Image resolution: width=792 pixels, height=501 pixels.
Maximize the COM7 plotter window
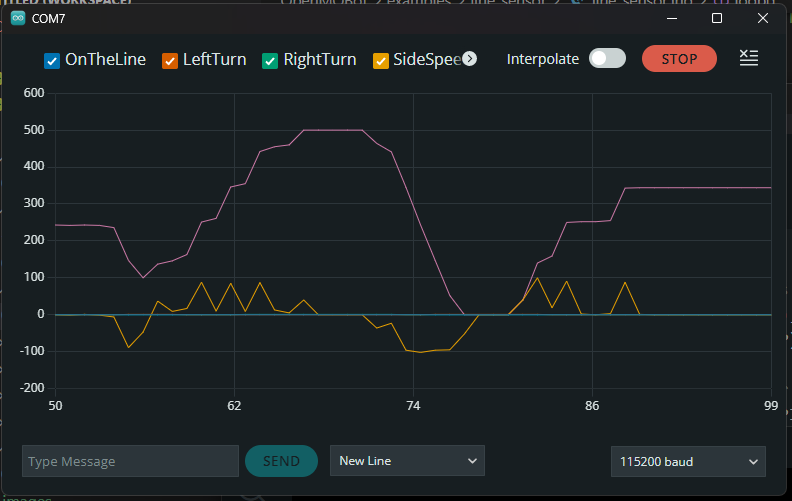[x=717, y=18]
